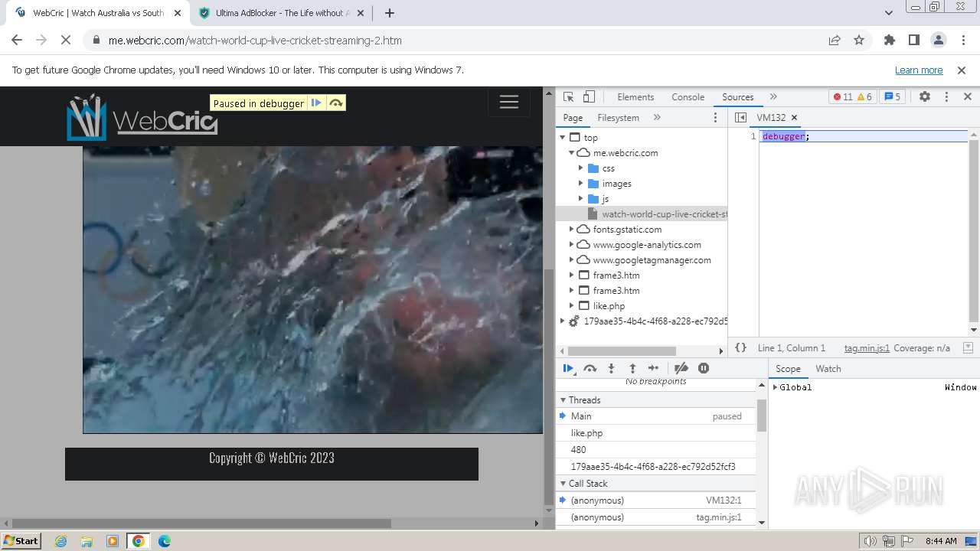
Task: Click the Windows Start button
Action: coord(21,540)
